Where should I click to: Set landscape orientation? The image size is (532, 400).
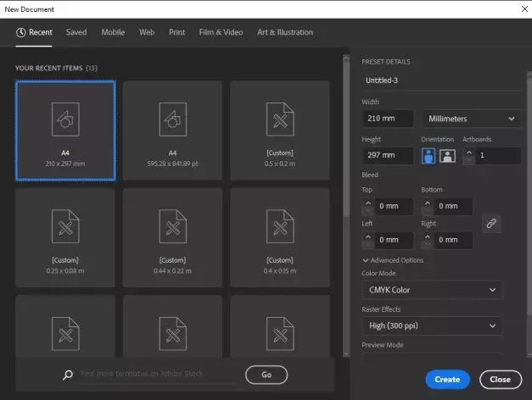point(447,156)
